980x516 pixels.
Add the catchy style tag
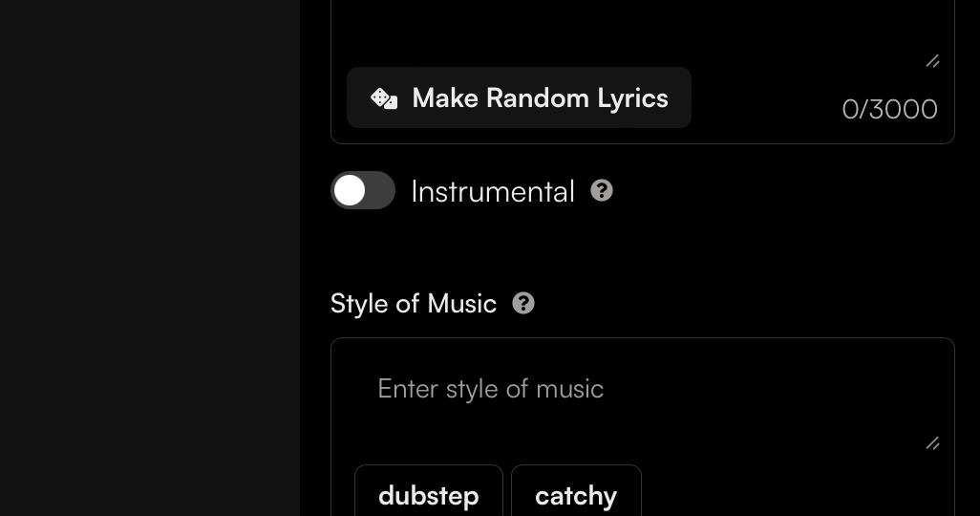576,495
